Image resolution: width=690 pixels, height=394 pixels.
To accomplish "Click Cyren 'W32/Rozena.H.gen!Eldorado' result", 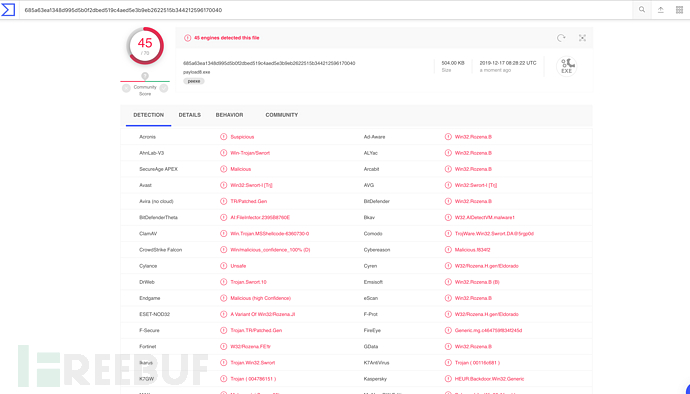I will point(487,266).
